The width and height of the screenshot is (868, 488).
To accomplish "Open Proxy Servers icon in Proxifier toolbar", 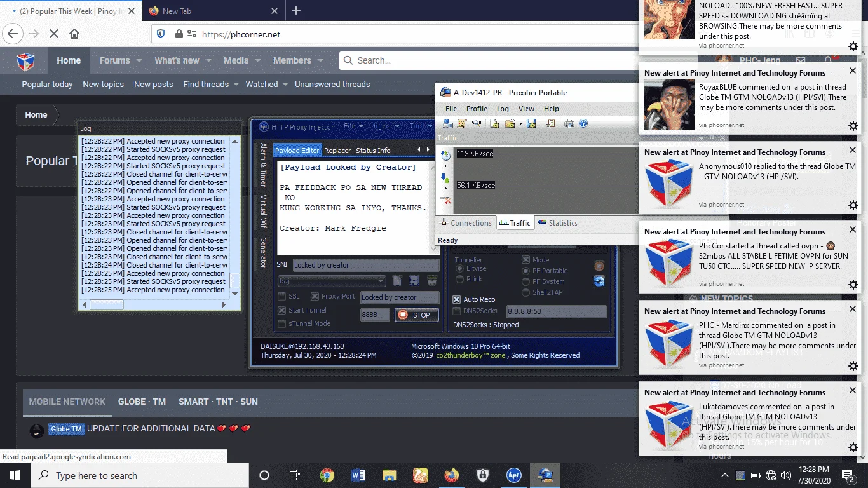I will click(447, 124).
